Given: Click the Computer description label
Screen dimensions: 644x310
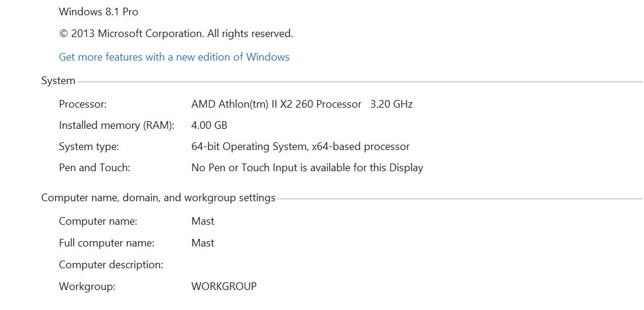Looking at the screenshot, I should [x=111, y=265].
